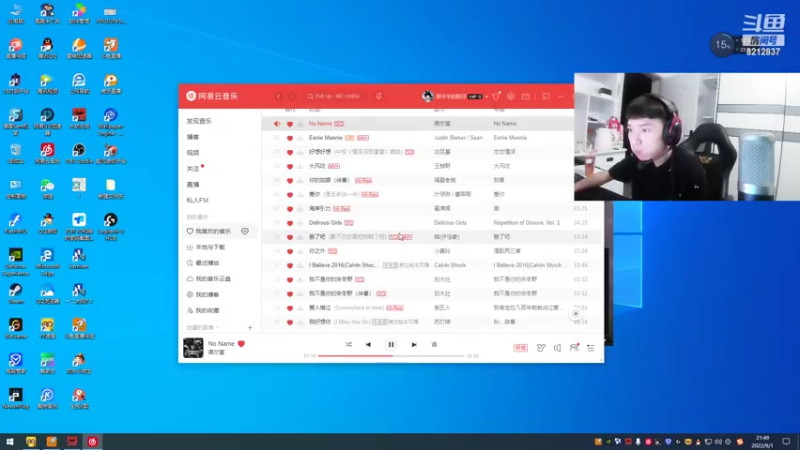Click artist Justin Bieber / Sean link
800x450 pixels.
(458, 138)
